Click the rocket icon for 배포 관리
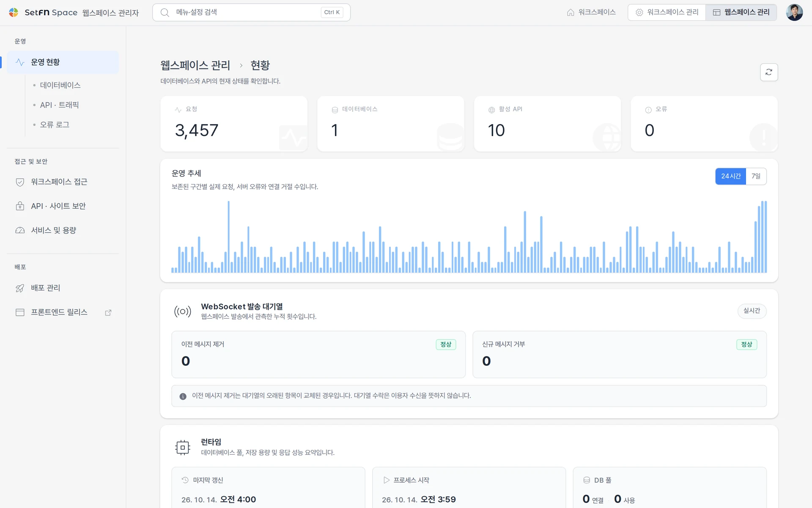This screenshot has height=508, width=812. tap(20, 288)
